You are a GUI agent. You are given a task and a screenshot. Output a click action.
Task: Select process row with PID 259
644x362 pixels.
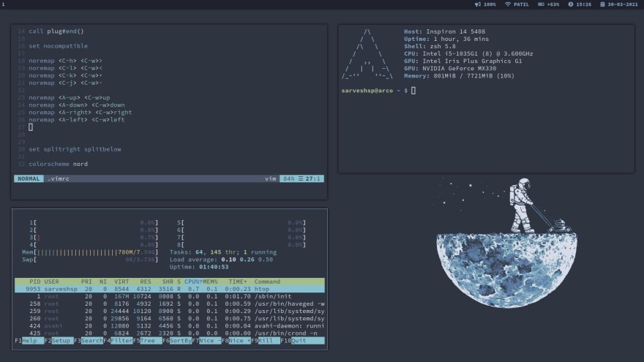point(170,311)
